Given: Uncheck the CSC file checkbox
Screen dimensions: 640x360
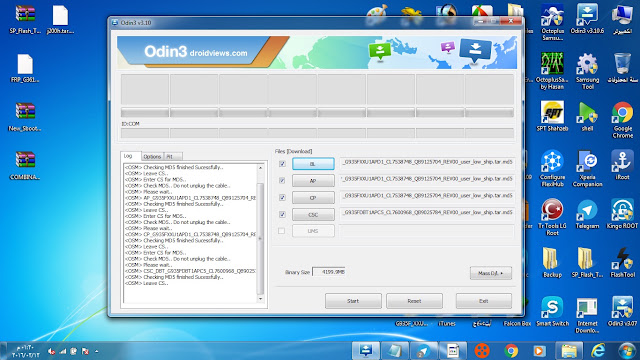Looking at the screenshot, I should 282,214.
